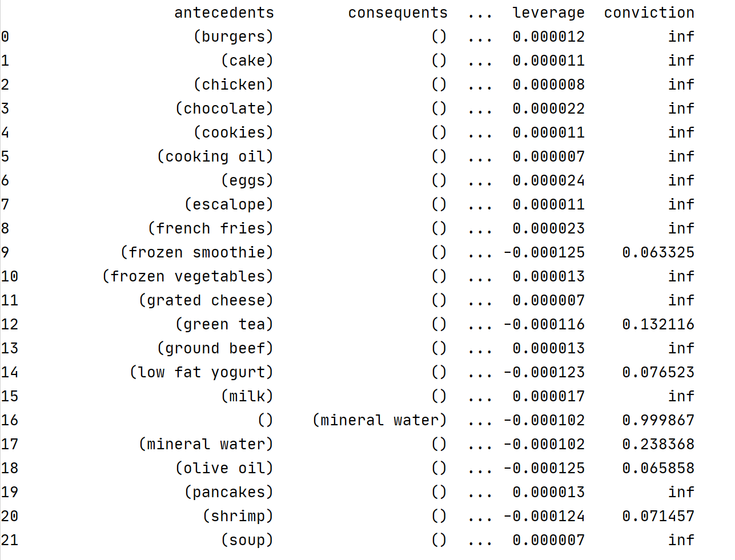Select the (frozen smoothie) antecedent
735x560 pixels.
pos(196,252)
